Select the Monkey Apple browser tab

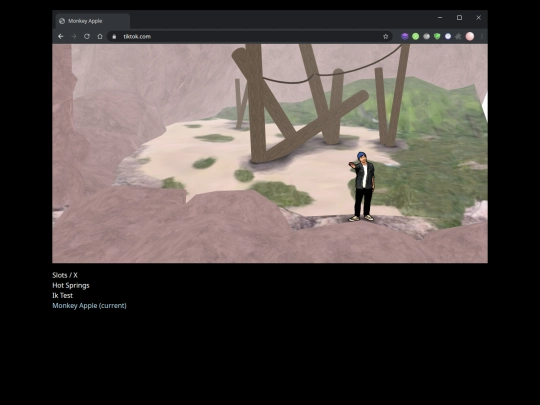tap(93, 21)
